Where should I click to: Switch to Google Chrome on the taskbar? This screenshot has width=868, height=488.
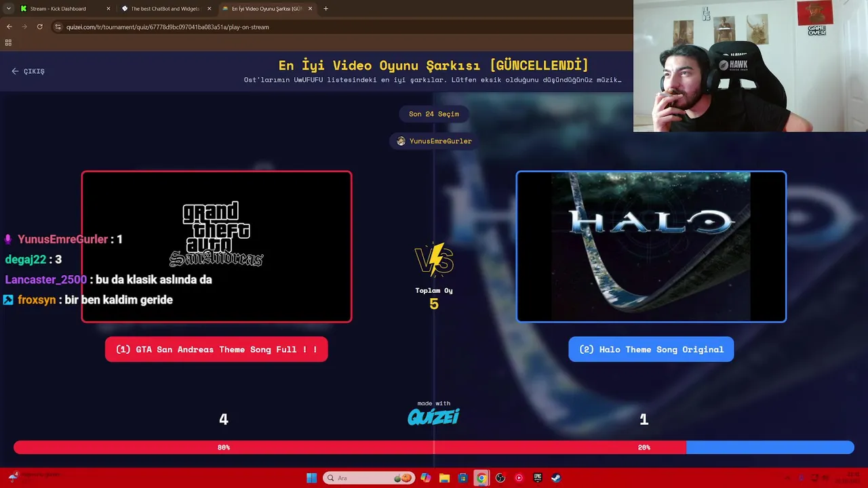481,478
